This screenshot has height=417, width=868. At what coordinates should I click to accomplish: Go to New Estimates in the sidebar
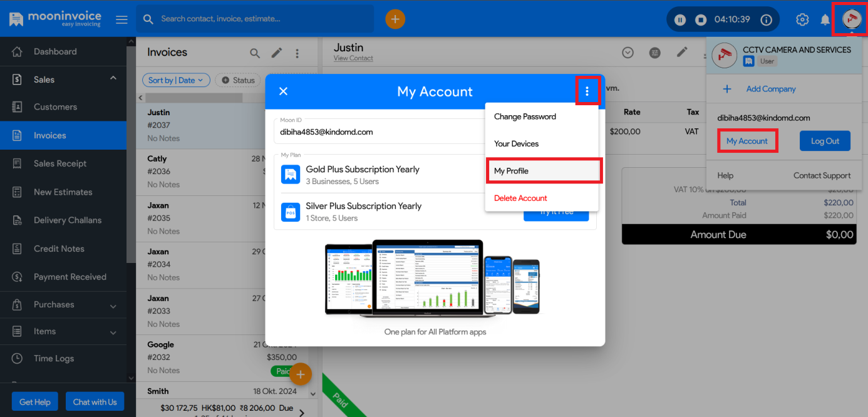[x=63, y=192]
